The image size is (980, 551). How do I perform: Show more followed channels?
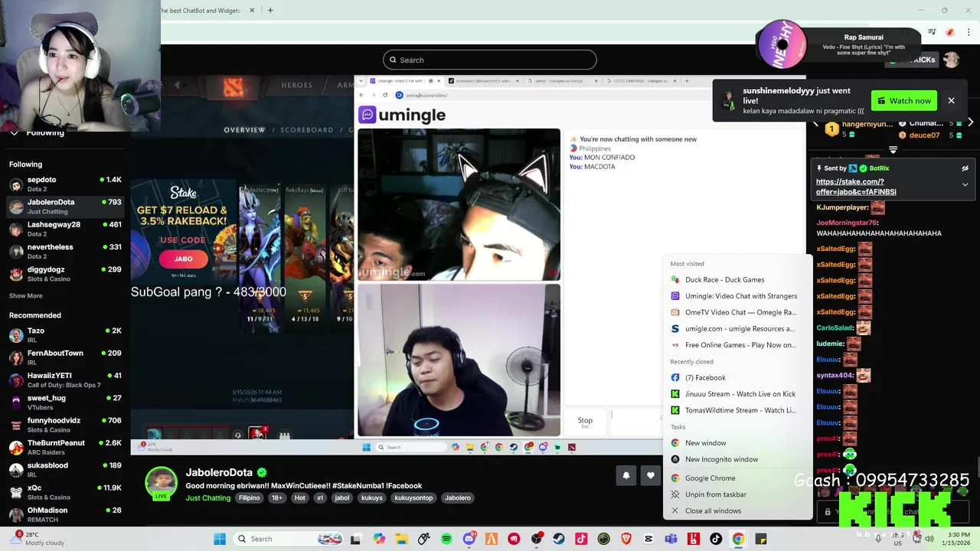pyautogui.click(x=26, y=295)
